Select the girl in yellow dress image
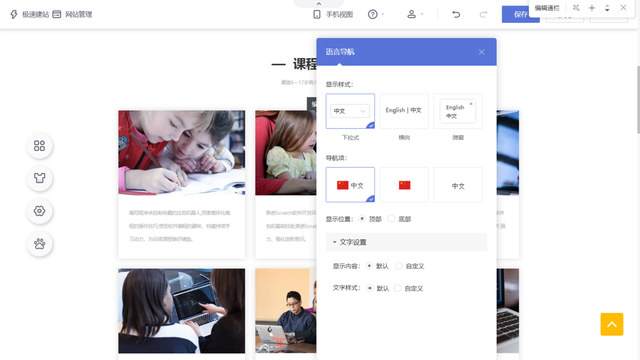Screen dimensions: 640x360 coord(286,153)
